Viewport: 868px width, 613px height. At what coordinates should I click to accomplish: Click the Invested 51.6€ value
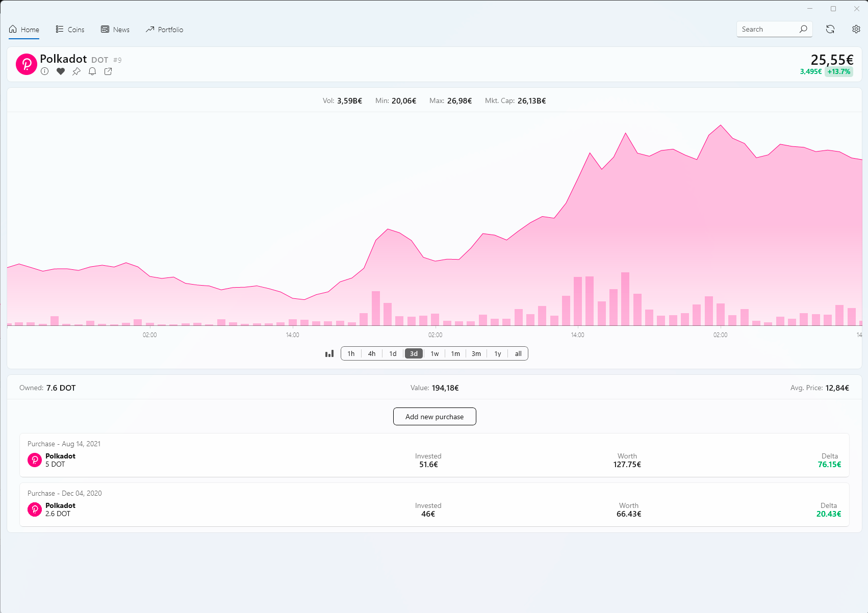(428, 465)
